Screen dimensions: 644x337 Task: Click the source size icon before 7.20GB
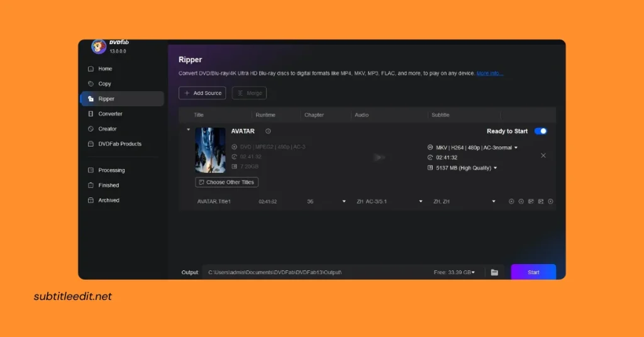234,166
